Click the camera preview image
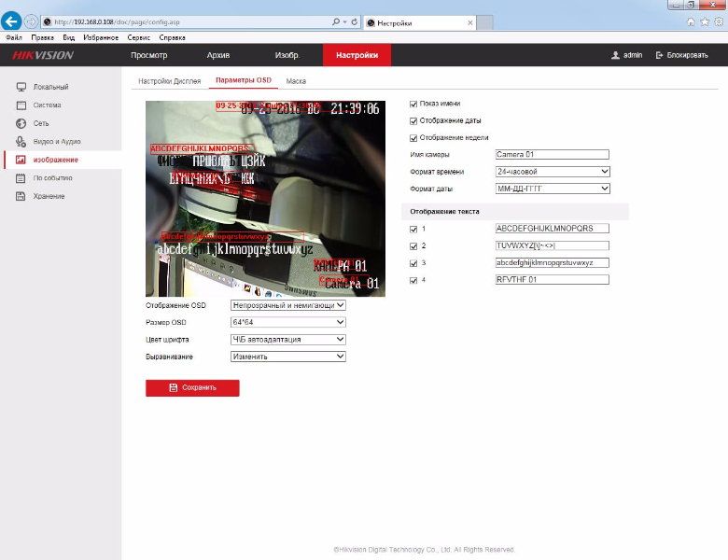 (266, 199)
